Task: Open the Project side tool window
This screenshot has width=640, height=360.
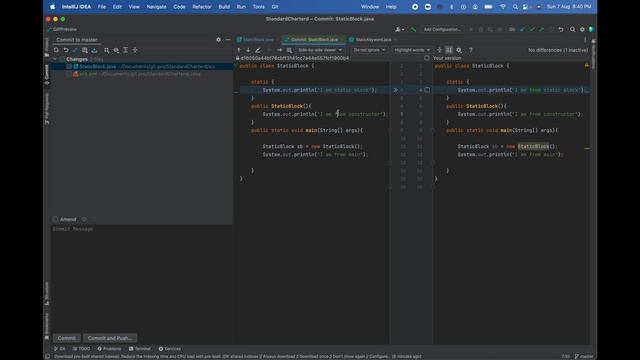Action: coord(47,46)
